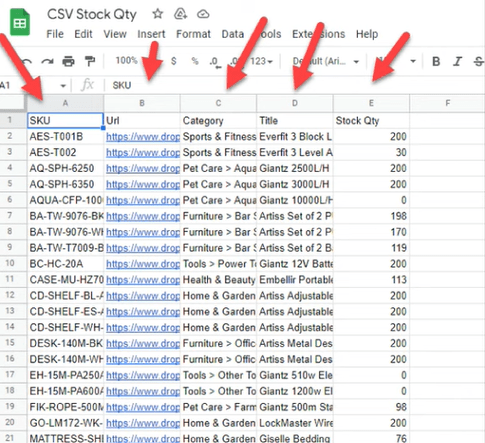485x443 pixels.
Task: Select the Title header cell
Action: click(295, 120)
